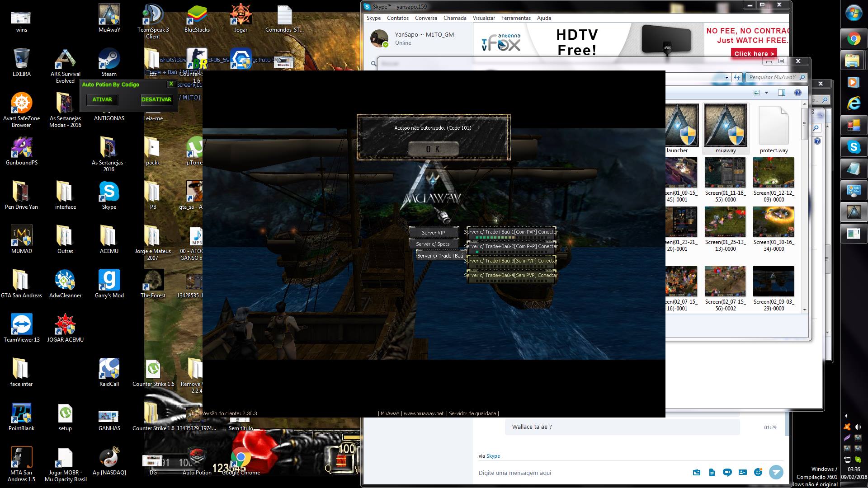868x488 pixels.
Task: Open the Explorer address bar history dropdown
Action: [x=726, y=77]
